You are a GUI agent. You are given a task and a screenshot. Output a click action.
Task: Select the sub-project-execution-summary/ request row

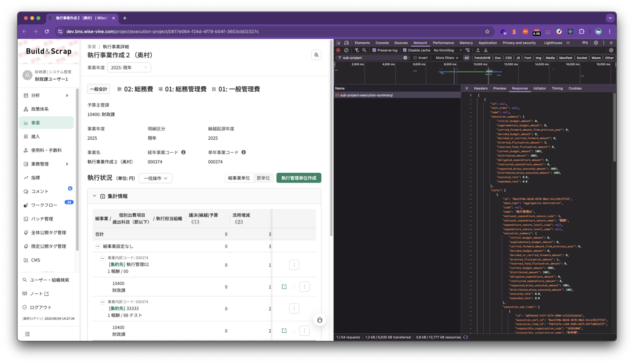tap(397, 95)
